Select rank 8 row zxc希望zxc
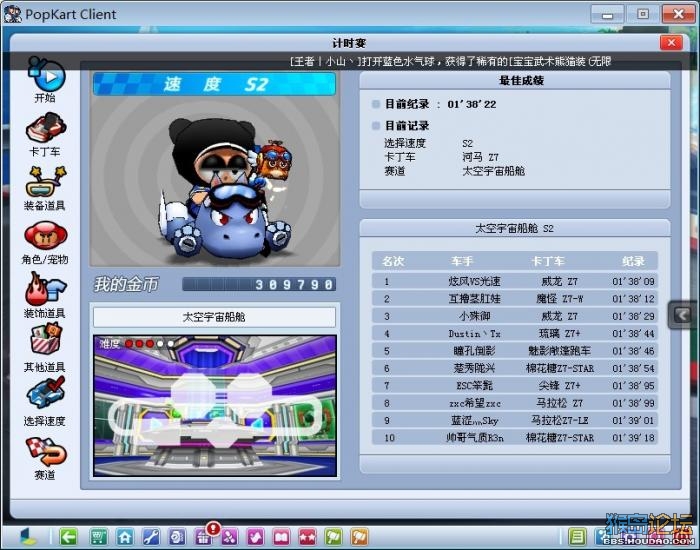 [x=515, y=403]
